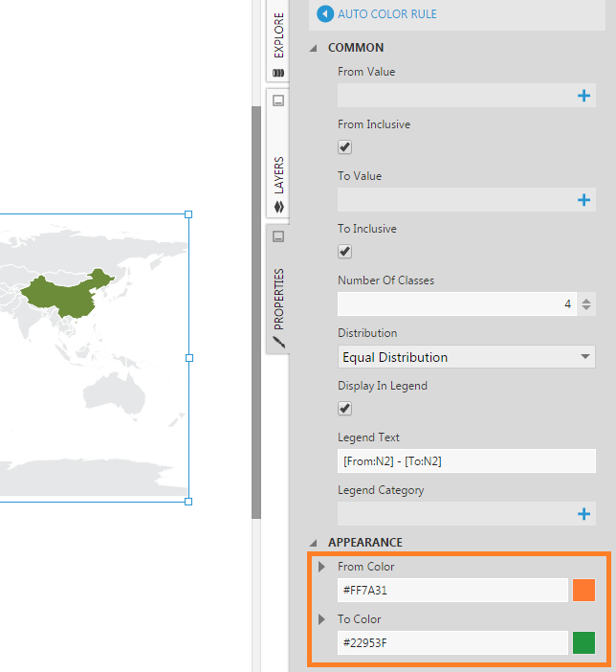Expand the From Color property

tap(322, 567)
